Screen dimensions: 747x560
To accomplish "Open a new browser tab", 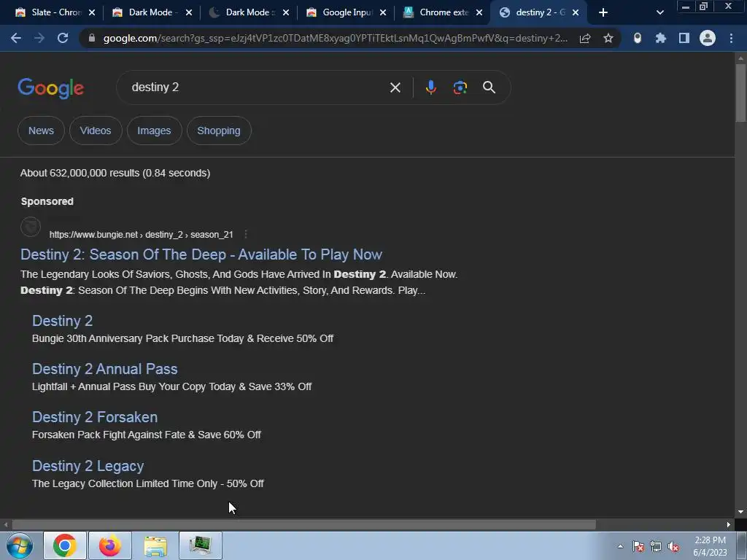I will 603,12.
